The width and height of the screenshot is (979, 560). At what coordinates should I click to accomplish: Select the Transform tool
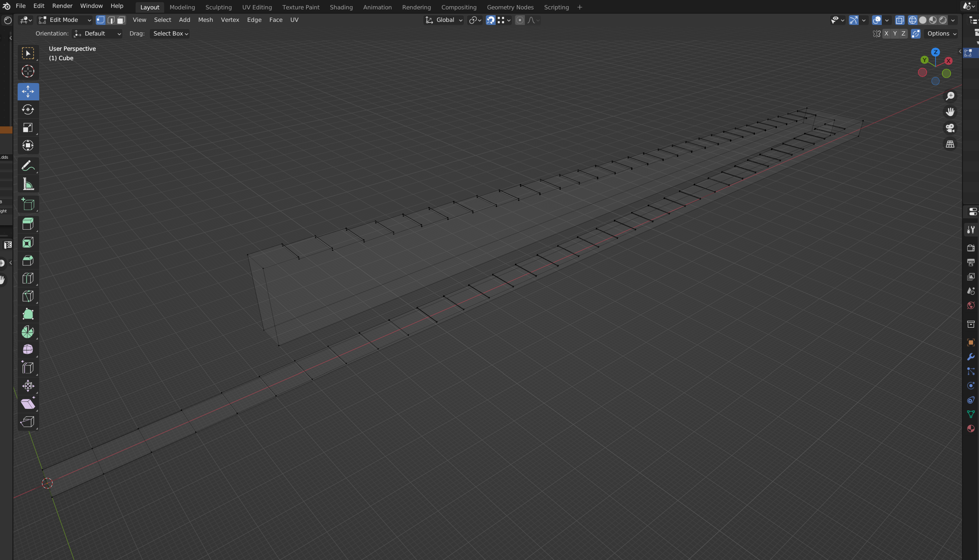point(28,145)
